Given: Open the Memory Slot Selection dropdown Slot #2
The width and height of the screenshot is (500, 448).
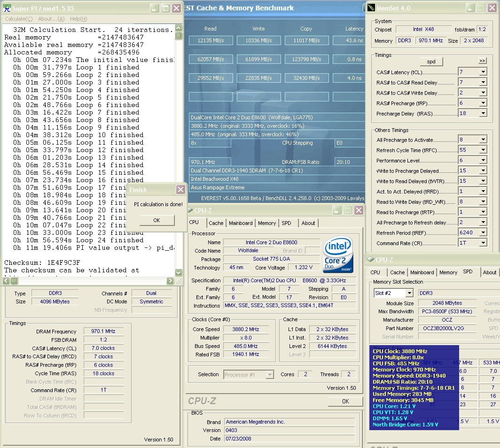Looking at the screenshot, I should pyautogui.click(x=409, y=293).
